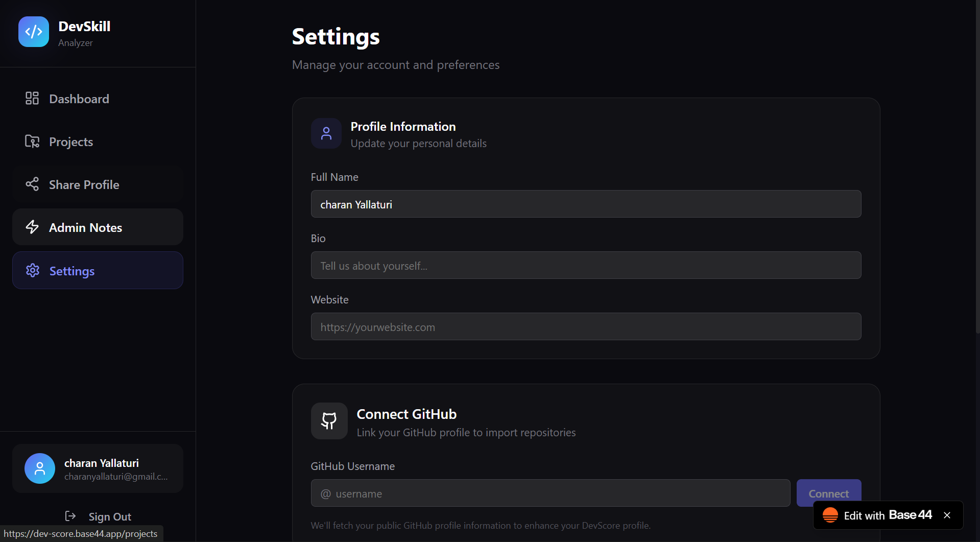The height and width of the screenshot is (542, 980).
Task: Focus the Full Name input field
Action: click(x=586, y=204)
